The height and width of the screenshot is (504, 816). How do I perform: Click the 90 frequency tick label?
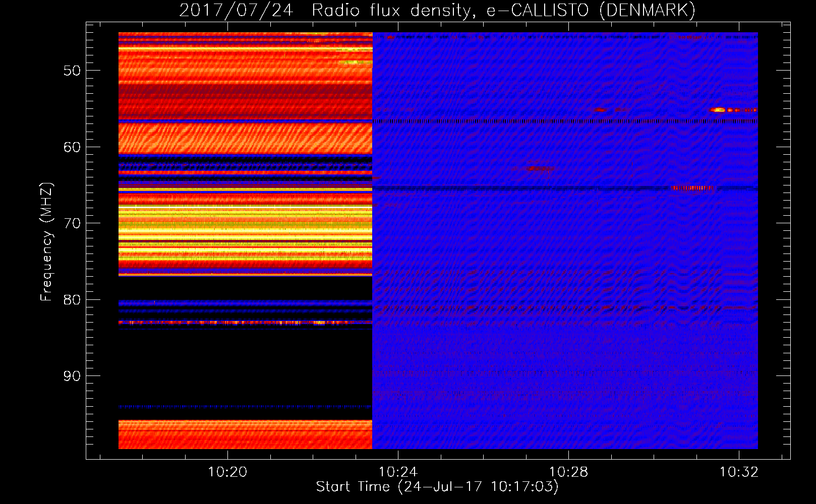[72, 376]
